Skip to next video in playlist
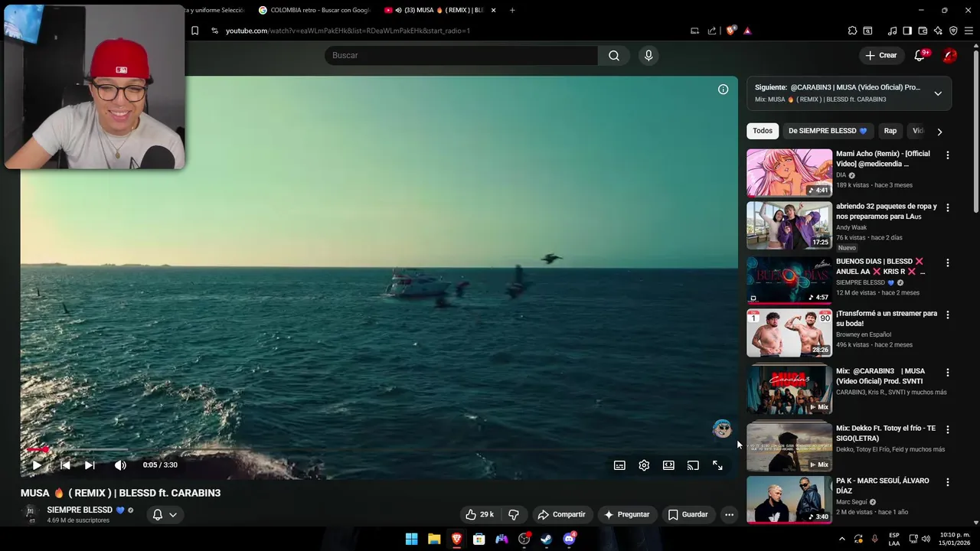Image resolution: width=980 pixels, height=551 pixels. [x=90, y=465]
